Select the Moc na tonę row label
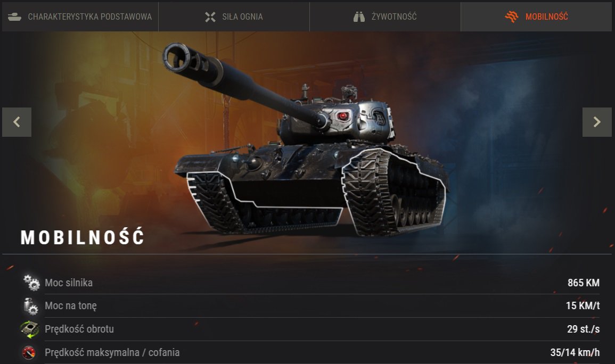The height and width of the screenshot is (364, 615). [71, 306]
